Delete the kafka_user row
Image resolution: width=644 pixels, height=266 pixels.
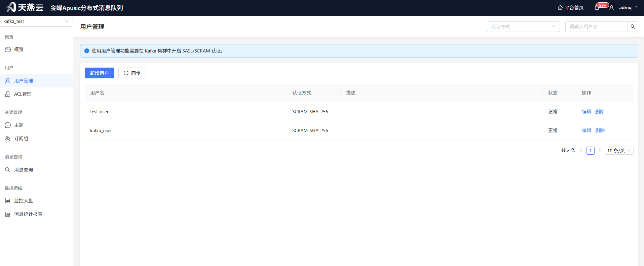tap(600, 130)
